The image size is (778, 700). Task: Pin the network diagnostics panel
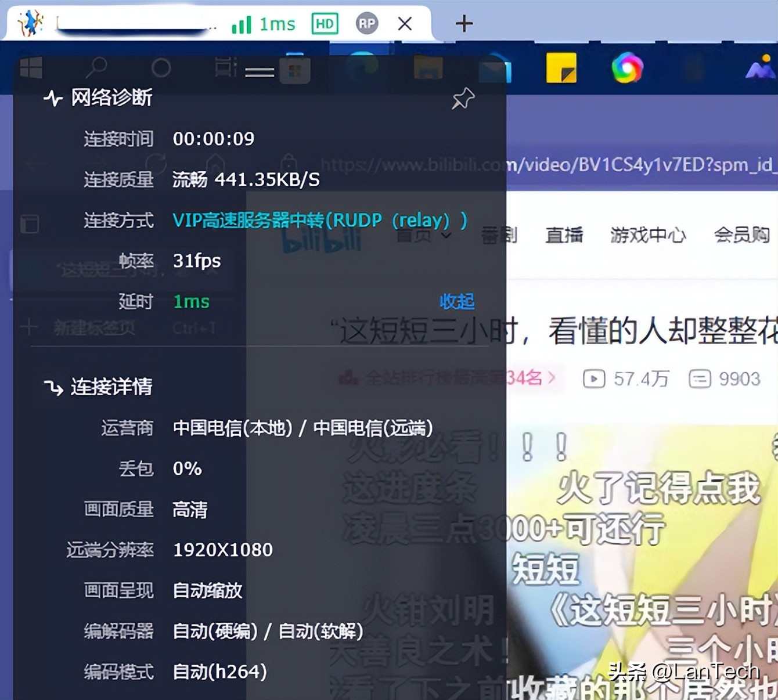463,99
